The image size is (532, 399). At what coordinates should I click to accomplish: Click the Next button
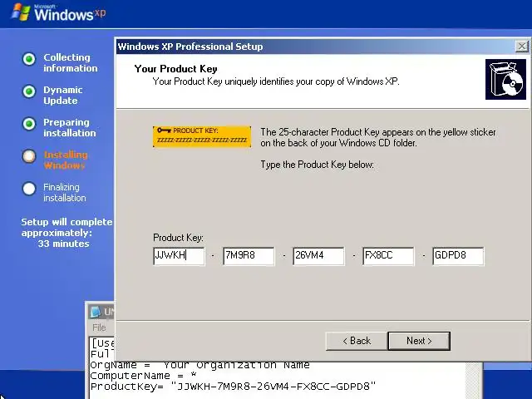click(x=419, y=341)
